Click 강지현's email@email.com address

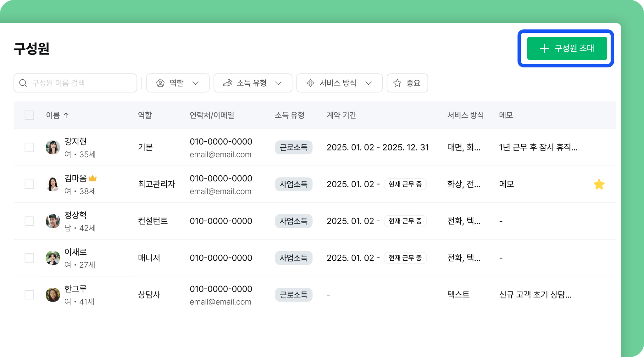220,155
